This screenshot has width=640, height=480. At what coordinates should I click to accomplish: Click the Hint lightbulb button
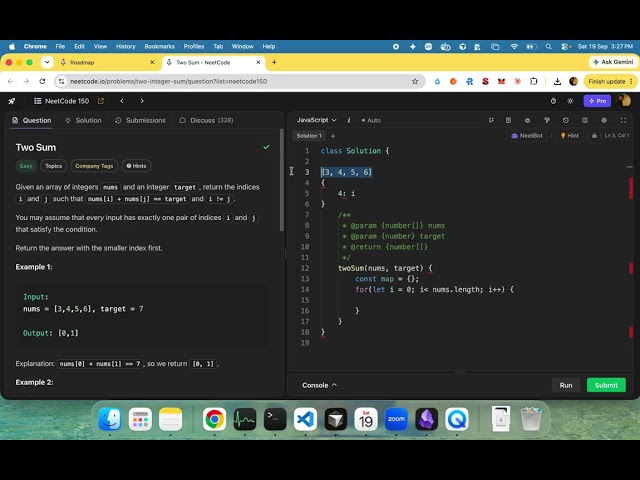[569, 136]
